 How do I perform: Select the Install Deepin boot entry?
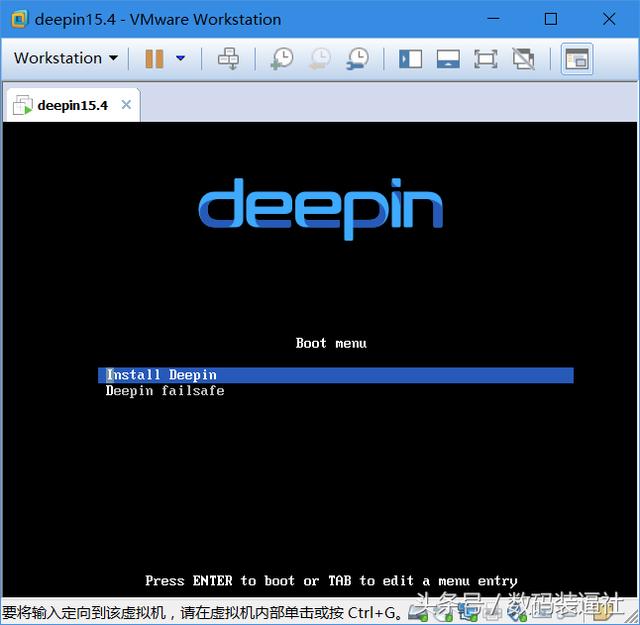(336, 375)
